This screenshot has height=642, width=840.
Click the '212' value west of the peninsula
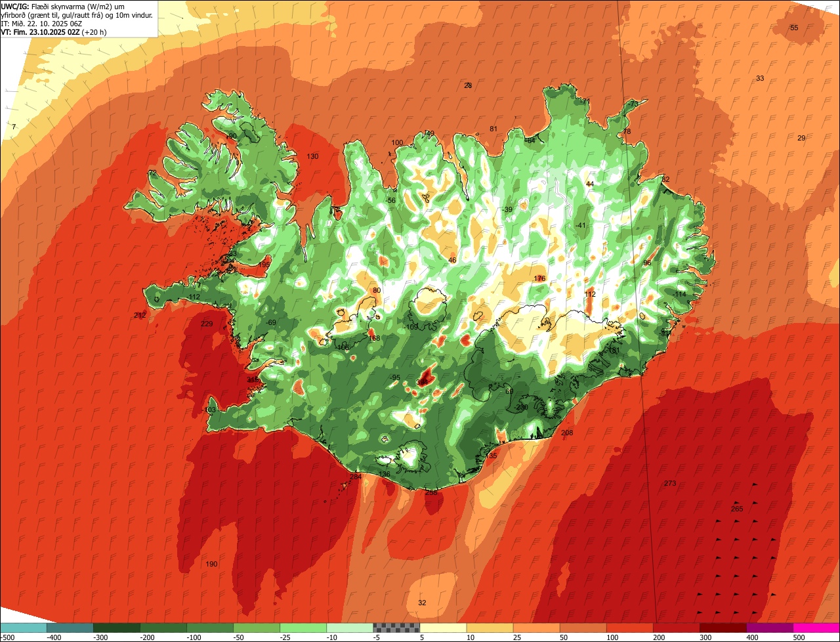140,316
